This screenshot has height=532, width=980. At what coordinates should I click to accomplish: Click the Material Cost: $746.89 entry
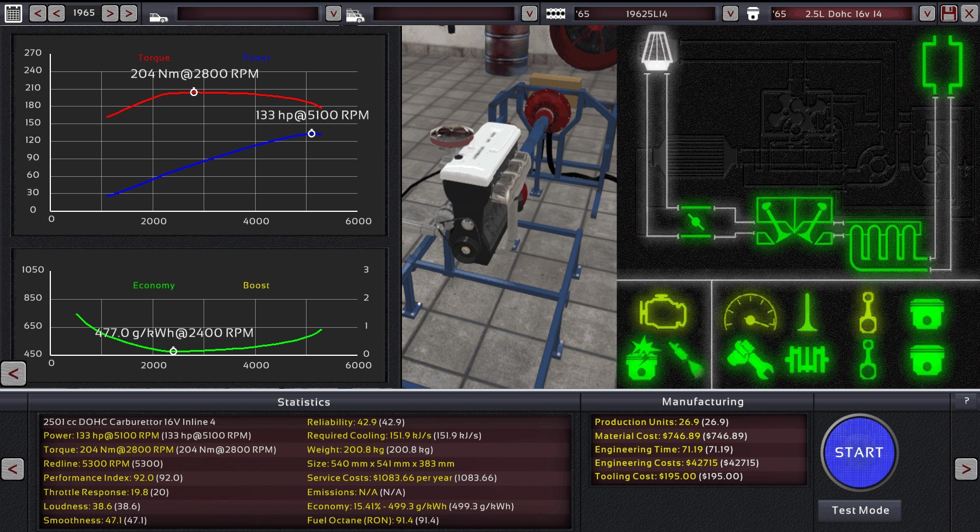(670, 436)
